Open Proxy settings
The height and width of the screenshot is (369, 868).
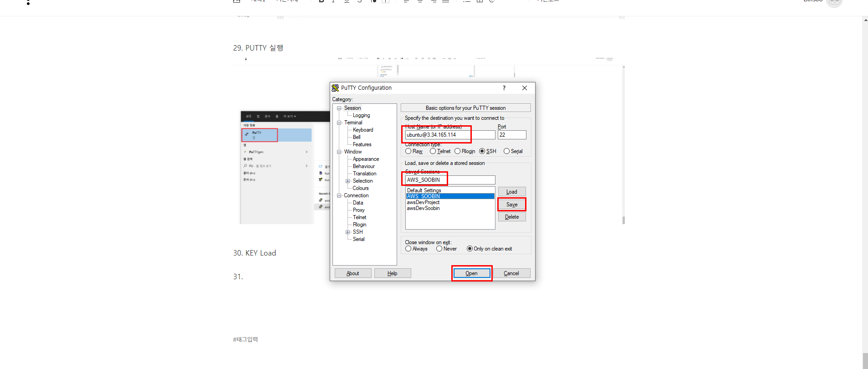[x=359, y=210]
